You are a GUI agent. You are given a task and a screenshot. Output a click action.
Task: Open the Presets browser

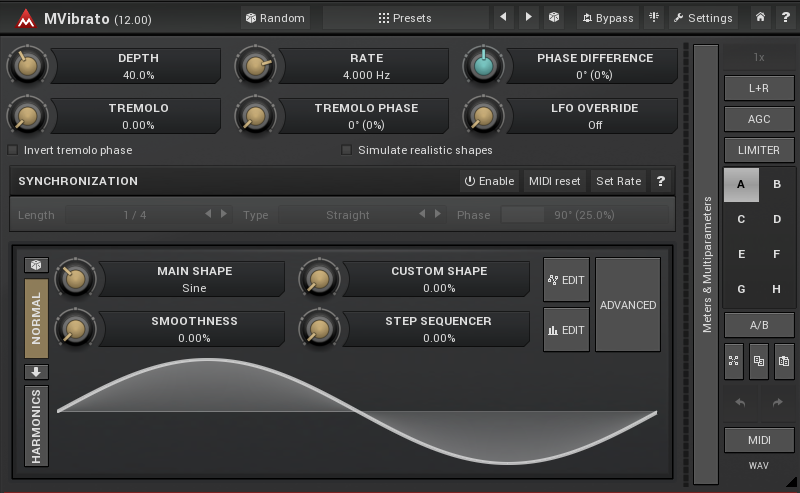(x=405, y=18)
